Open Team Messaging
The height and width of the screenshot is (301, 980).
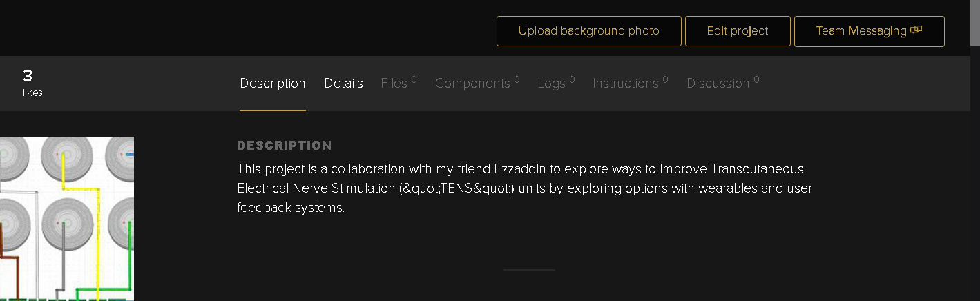click(x=861, y=31)
